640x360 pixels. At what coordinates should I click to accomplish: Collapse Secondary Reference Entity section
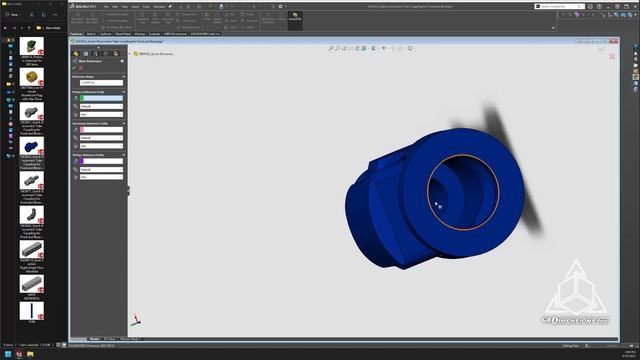[x=124, y=123]
